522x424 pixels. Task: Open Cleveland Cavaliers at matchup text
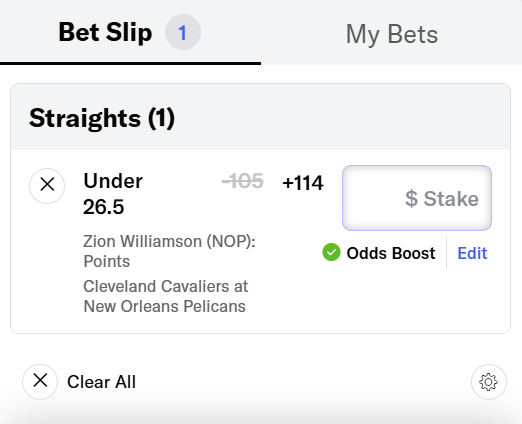pos(166,286)
